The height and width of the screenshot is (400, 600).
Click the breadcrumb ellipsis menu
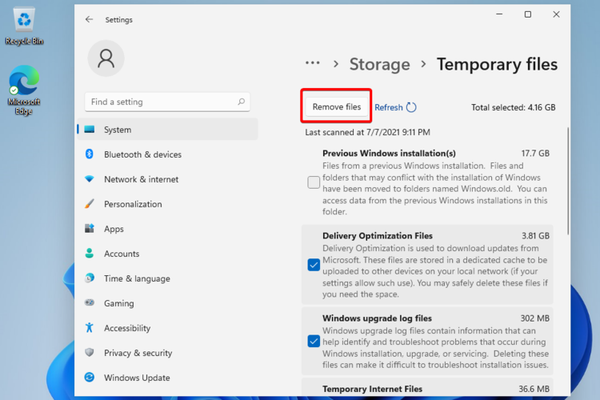pos(312,63)
